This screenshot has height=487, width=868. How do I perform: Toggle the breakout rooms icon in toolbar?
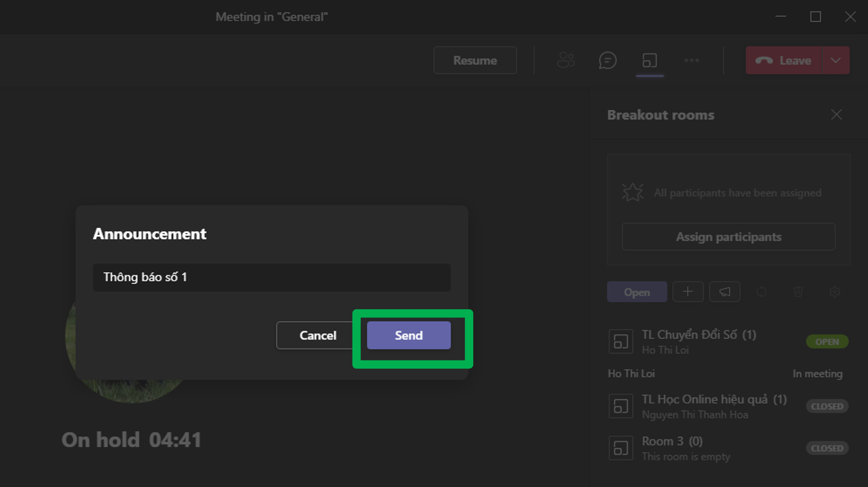(x=650, y=60)
